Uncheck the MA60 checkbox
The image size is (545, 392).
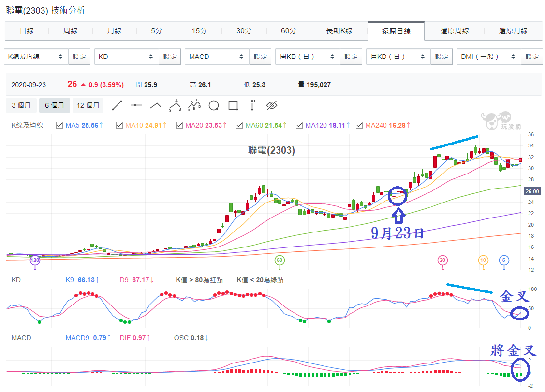[239, 125]
